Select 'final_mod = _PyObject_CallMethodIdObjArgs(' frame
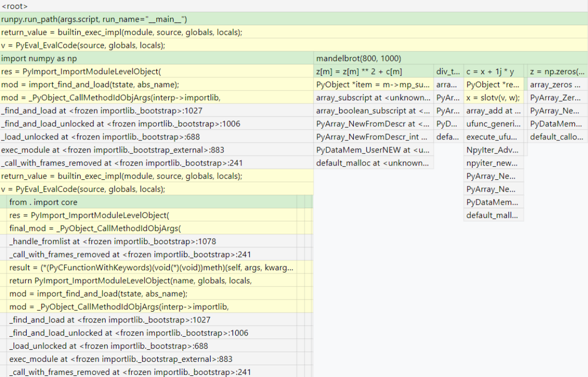 pos(151,228)
